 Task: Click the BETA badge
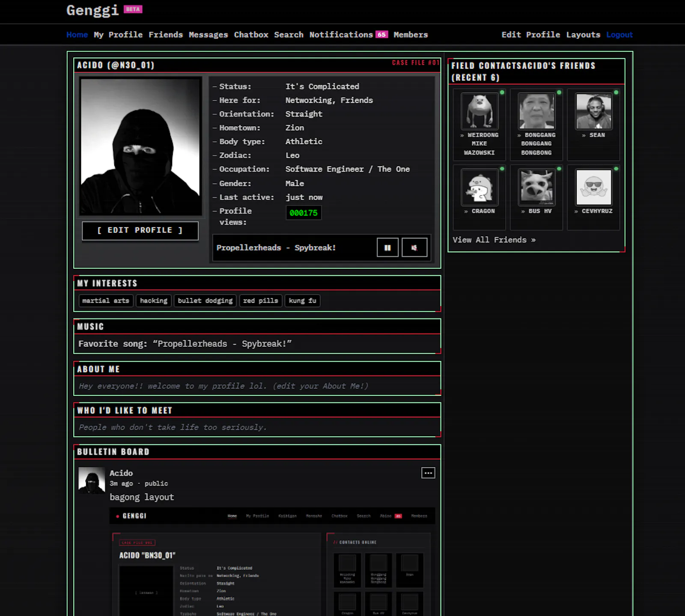133,9
